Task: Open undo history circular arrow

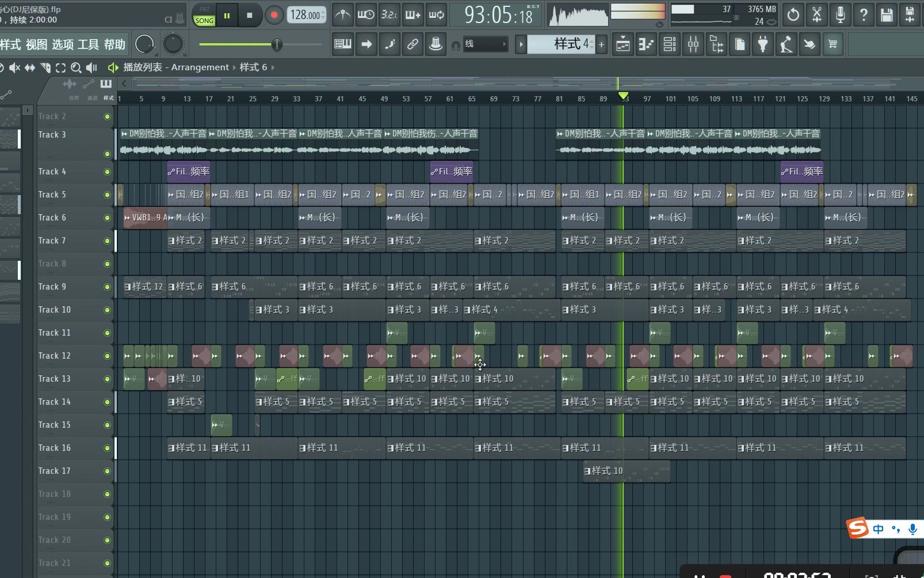Action: [793, 15]
